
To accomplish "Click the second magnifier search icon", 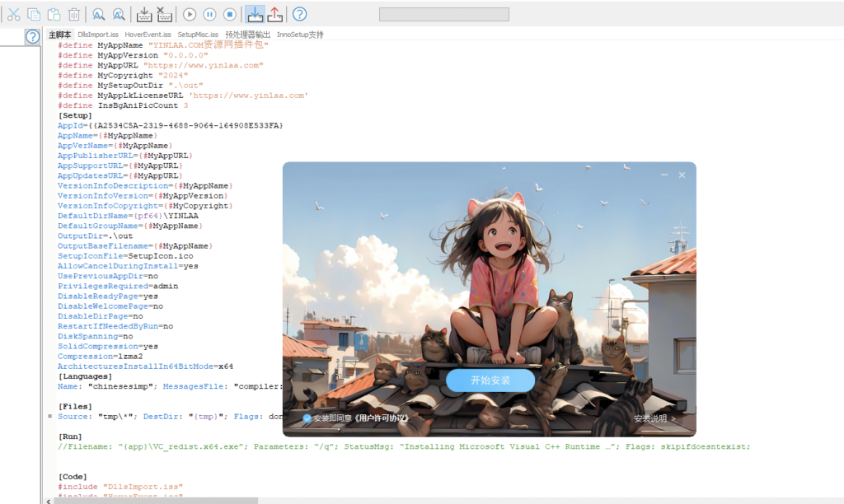I will [x=119, y=15].
